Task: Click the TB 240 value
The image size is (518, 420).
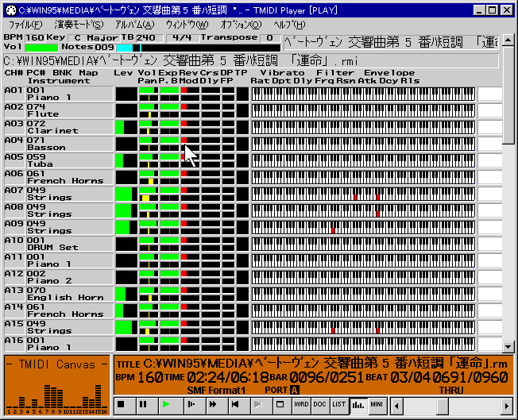Action: (x=149, y=38)
